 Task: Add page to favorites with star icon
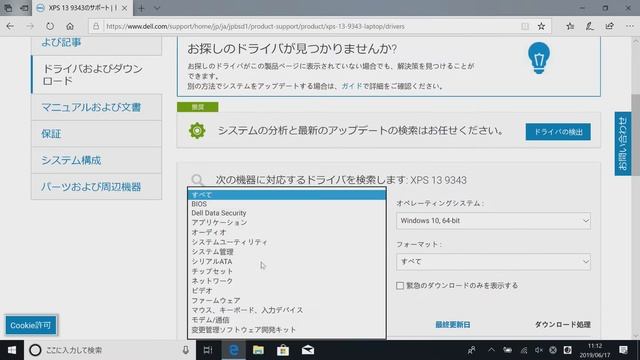(x=541, y=27)
